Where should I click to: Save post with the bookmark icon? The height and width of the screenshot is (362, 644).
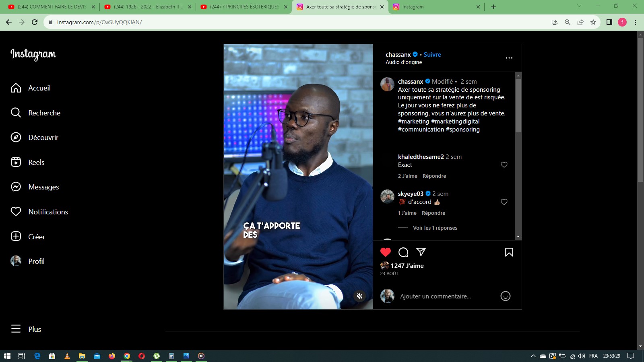pos(509,252)
